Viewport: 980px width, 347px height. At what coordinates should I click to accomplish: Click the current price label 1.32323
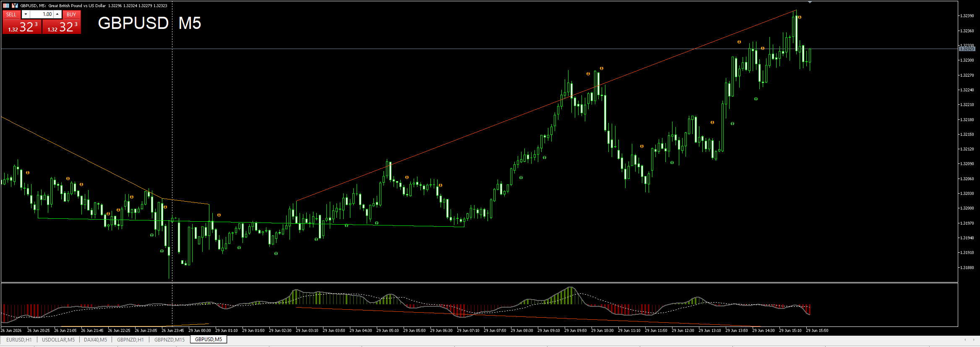click(967, 49)
